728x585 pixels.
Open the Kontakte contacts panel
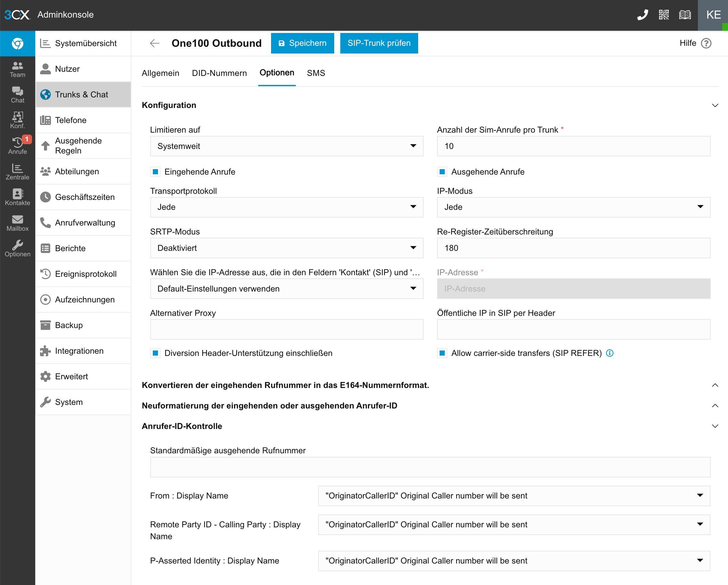point(18,198)
